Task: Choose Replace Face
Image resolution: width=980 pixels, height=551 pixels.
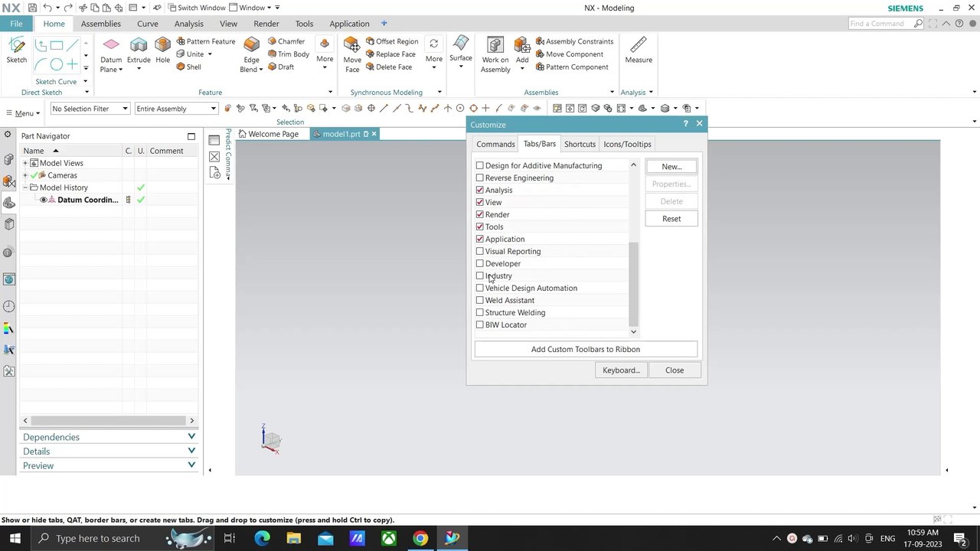Action: 390,54
